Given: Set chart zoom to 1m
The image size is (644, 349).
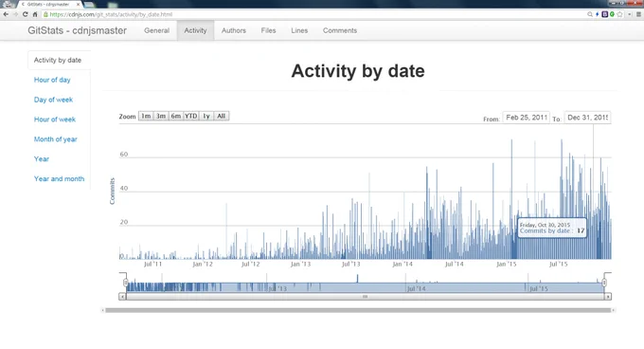Looking at the screenshot, I should tap(146, 116).
